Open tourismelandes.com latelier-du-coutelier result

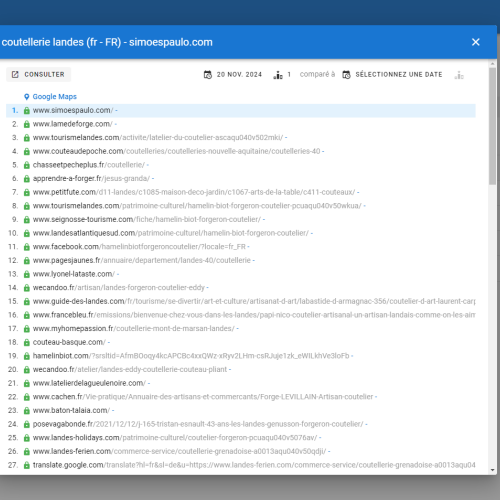pyautogui.click(x=158, y=138)
